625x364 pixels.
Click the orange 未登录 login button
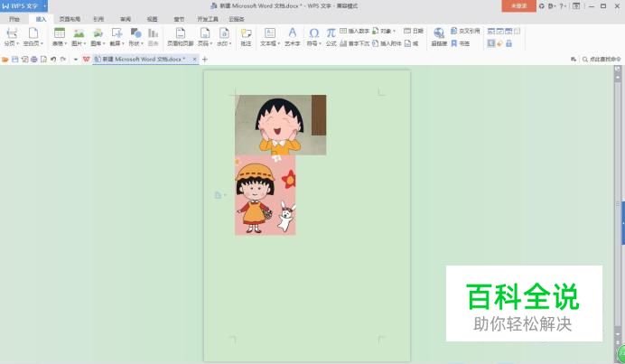pos(518,6)
